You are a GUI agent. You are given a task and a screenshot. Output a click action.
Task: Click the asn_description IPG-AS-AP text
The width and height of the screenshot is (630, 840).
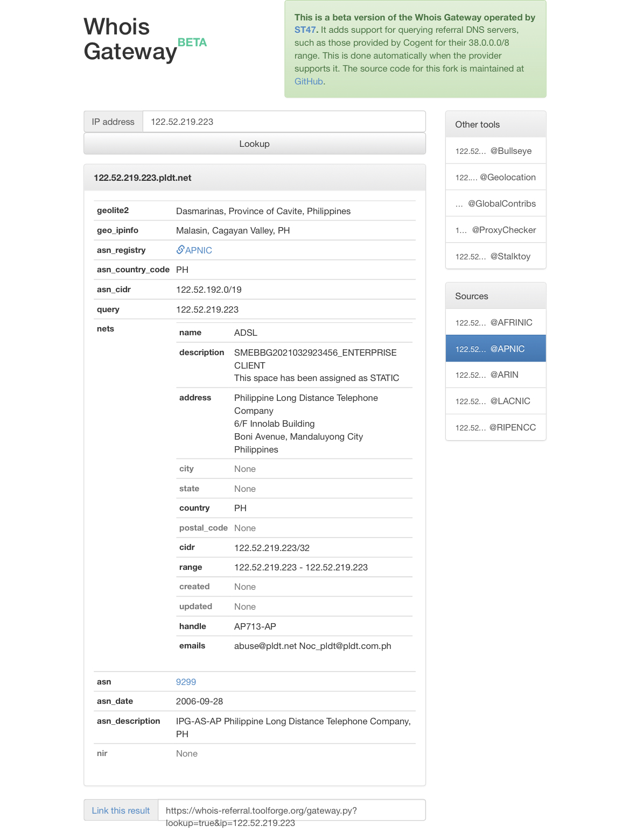[293, 728]
